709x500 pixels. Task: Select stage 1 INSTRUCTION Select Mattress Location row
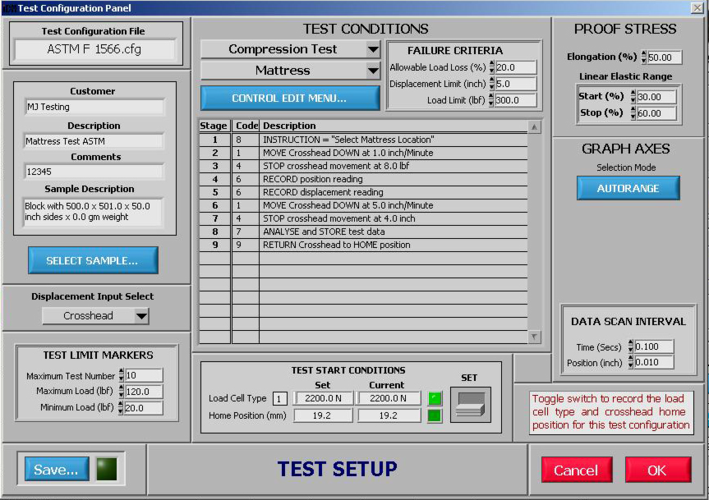[x=363, y=140]
